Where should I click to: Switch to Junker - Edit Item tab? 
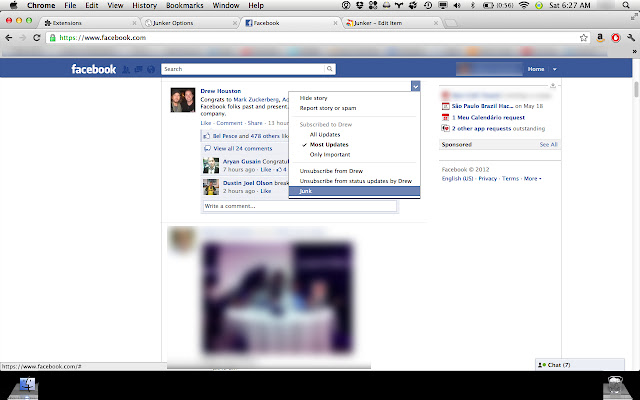[390, 23]
